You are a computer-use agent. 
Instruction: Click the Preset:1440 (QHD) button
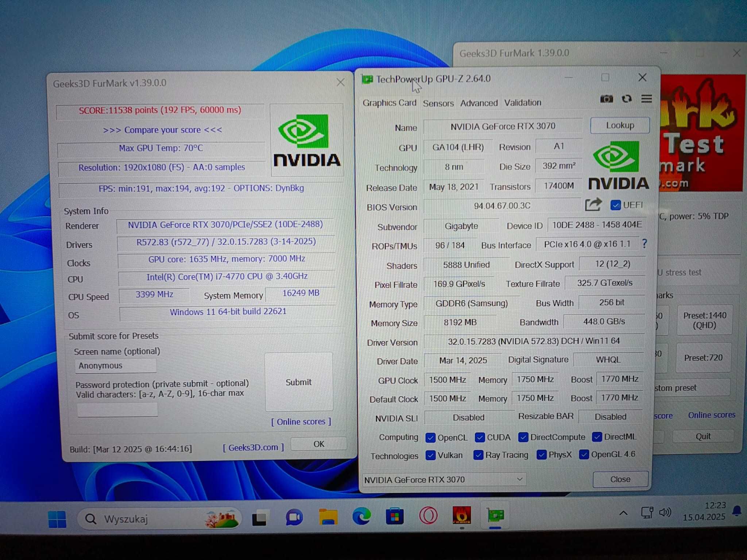coord(705,320)
